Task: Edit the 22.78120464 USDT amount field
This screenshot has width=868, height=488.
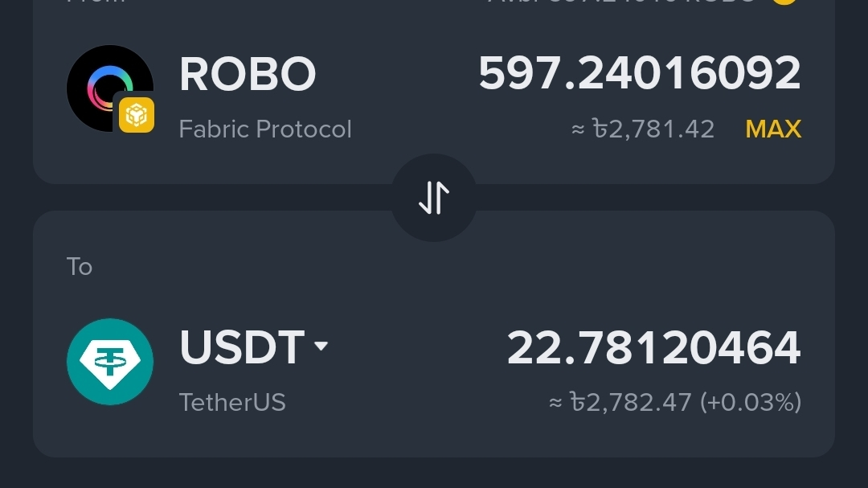Action: [653, 348]
